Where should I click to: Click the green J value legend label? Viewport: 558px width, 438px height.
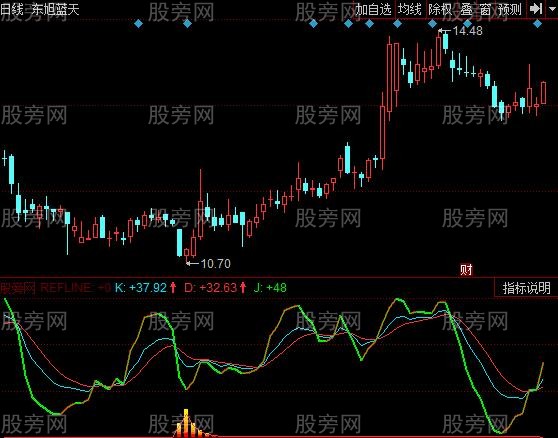point(270,287)
